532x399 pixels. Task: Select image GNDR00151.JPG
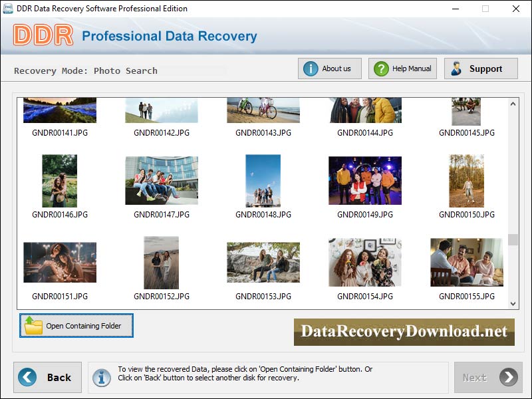click(x=60, y=261)
